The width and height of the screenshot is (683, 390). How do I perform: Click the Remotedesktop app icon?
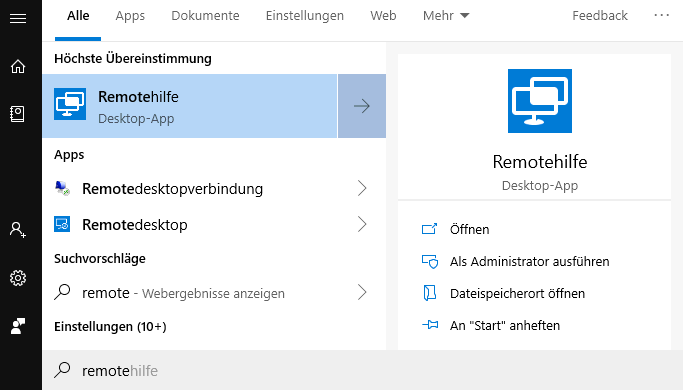click(62, 224)
